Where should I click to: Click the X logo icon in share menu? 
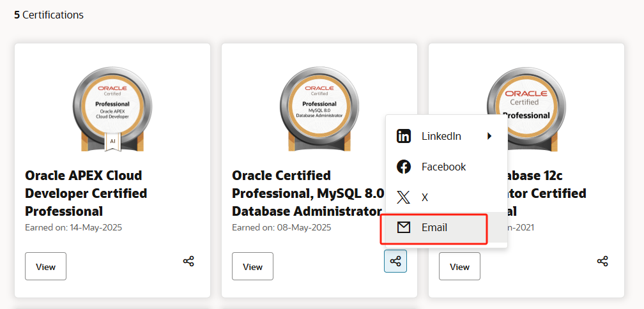(x=404, y=197)
